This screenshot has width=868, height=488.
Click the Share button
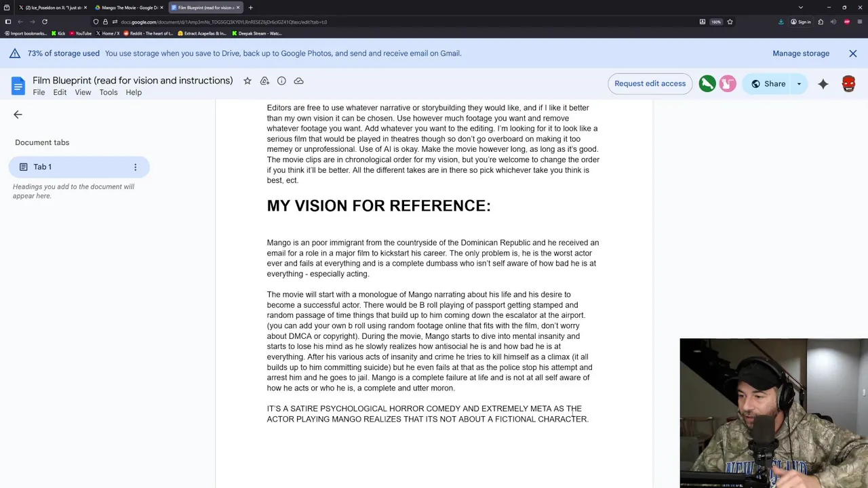(768, 84)
